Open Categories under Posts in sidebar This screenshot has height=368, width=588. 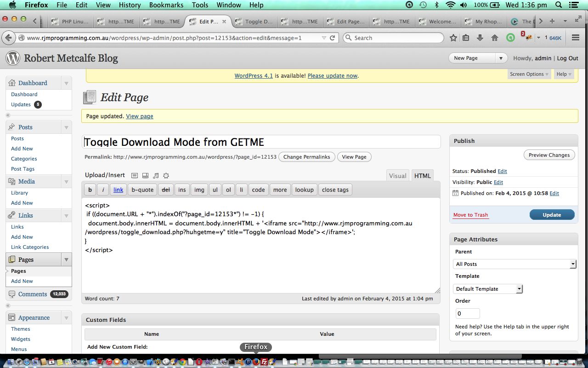coord(24,159)
